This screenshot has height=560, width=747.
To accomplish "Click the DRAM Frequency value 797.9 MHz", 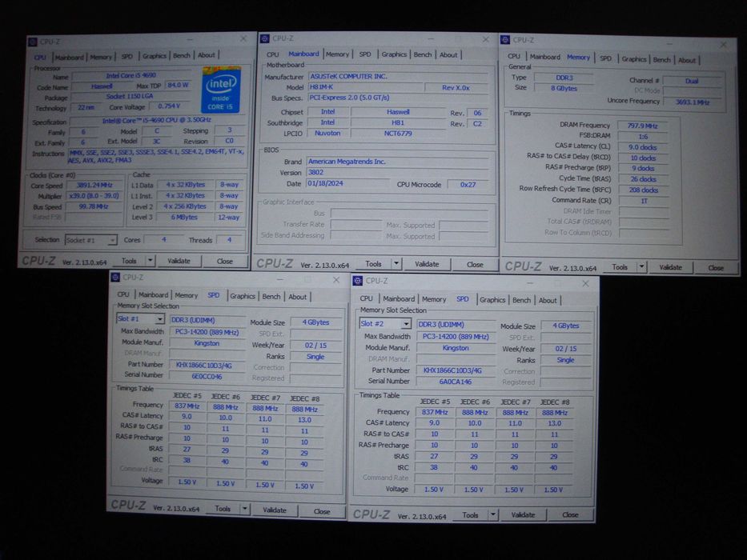I will pos(643,126).
